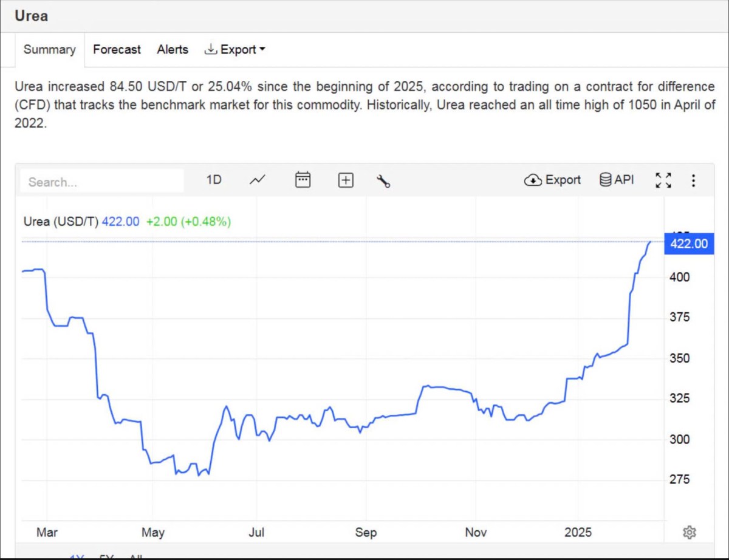Open the API data access button
This screenshot has height=560, width=729.
click(617, 180)
